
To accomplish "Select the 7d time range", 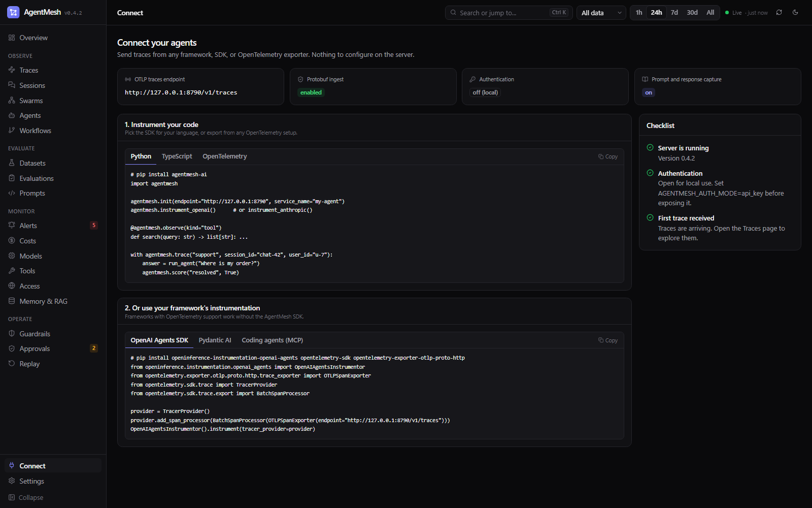I will (x=674, y=13).
